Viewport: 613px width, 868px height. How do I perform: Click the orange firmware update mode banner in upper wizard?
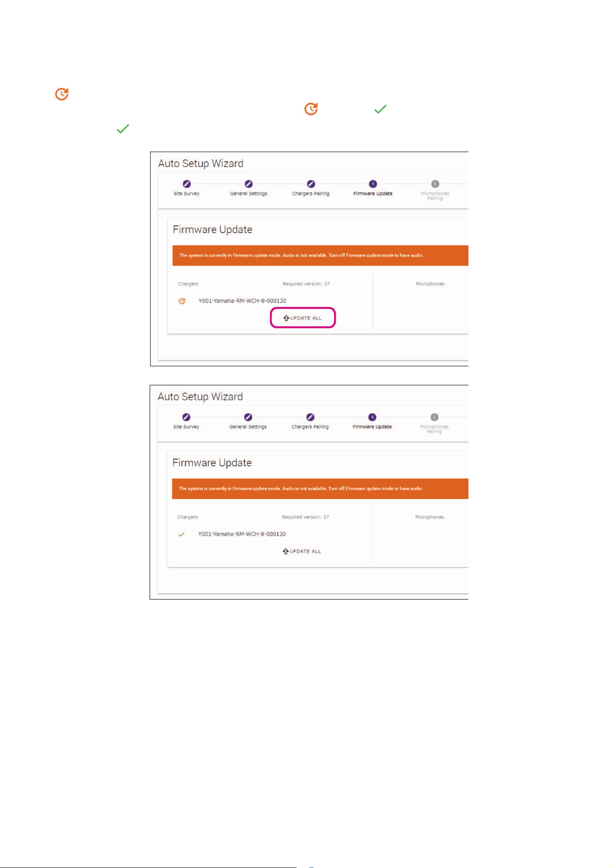point(320,255)
